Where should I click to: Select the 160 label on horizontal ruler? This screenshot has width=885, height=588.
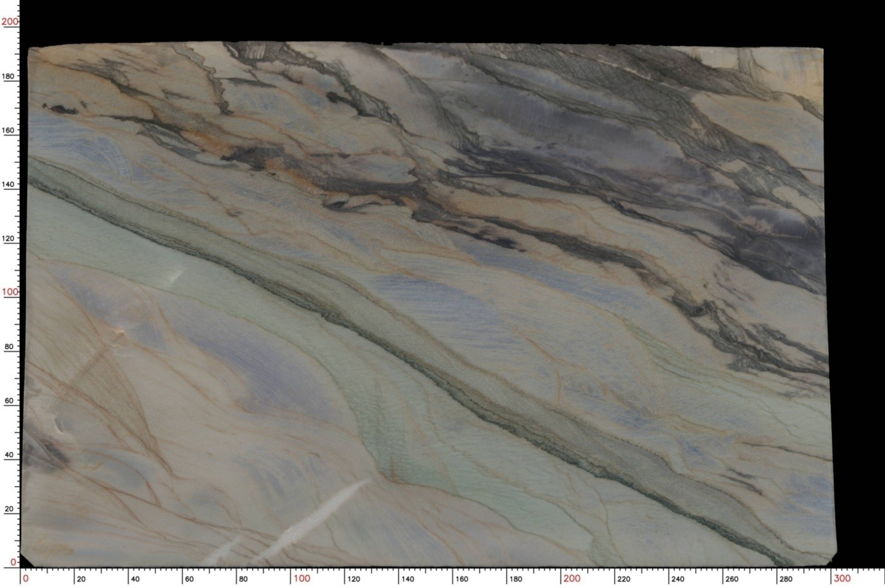pyautogui.click(x=462, y=579)
